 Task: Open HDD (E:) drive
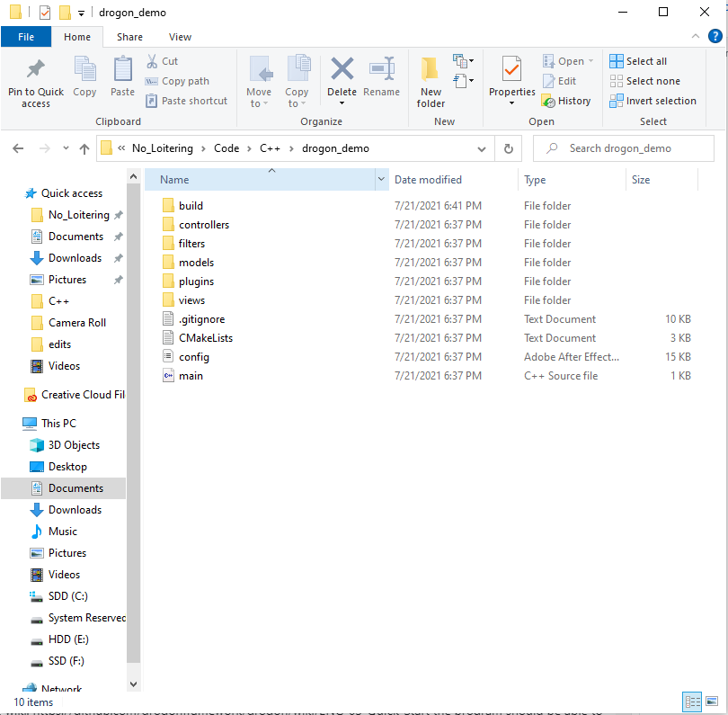(59, 639)
